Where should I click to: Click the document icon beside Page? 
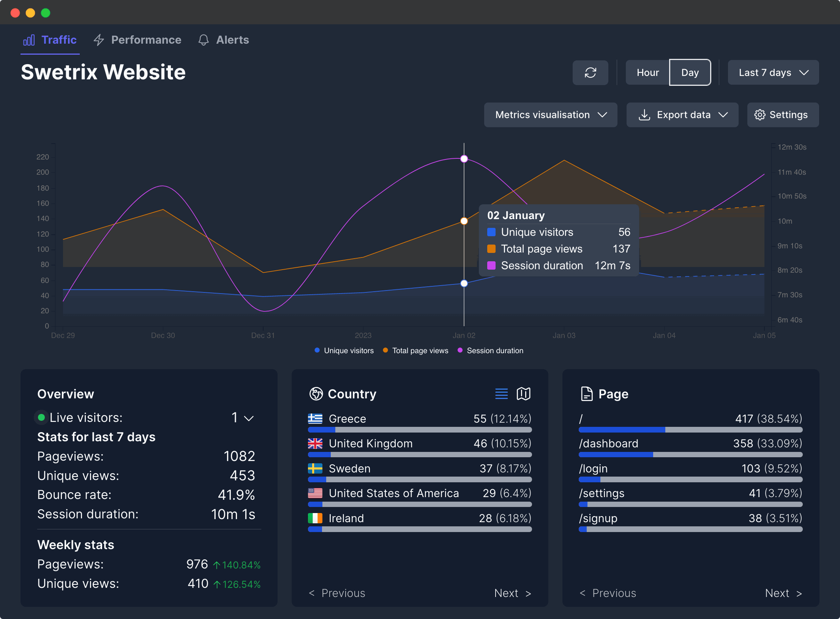click(586, 394)
